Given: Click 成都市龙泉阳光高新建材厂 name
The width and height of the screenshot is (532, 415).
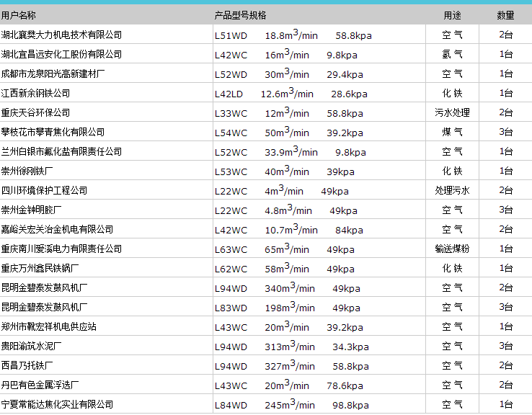Looking at the screenshot, I should [53, 73].
